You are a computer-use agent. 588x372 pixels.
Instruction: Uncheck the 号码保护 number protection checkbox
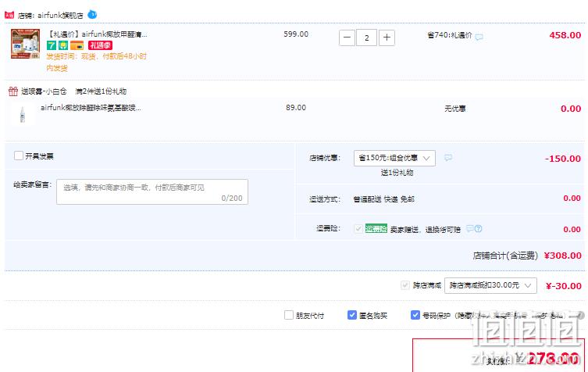415,315
